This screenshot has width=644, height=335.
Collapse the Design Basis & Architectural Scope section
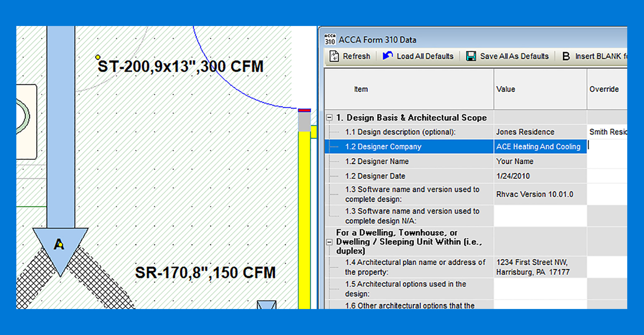point(329,118)
